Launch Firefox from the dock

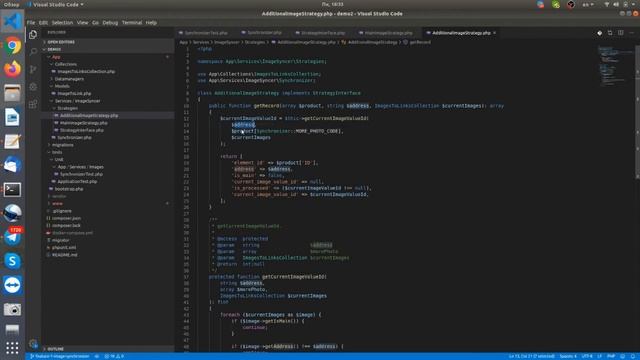[x=12, y=69]
